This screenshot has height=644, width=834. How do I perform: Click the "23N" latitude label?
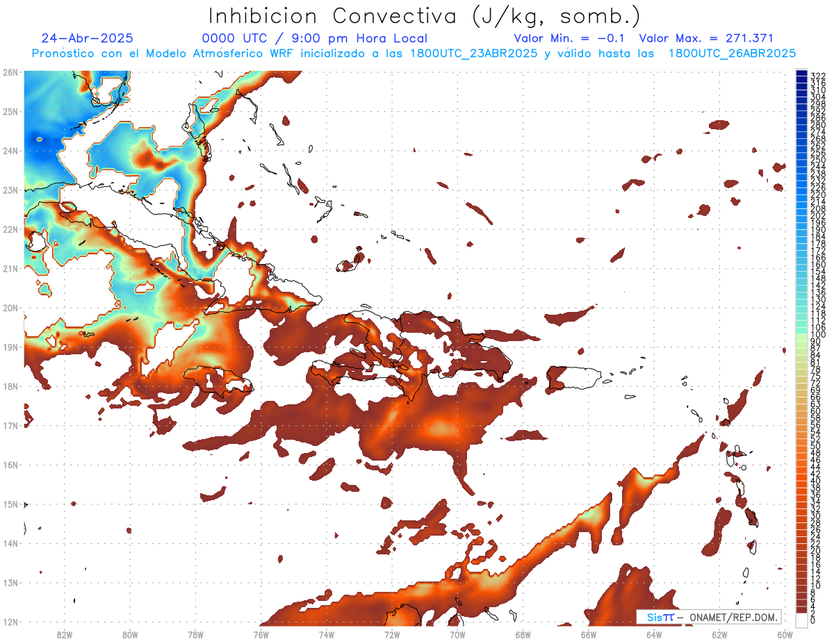click(10, 190)
